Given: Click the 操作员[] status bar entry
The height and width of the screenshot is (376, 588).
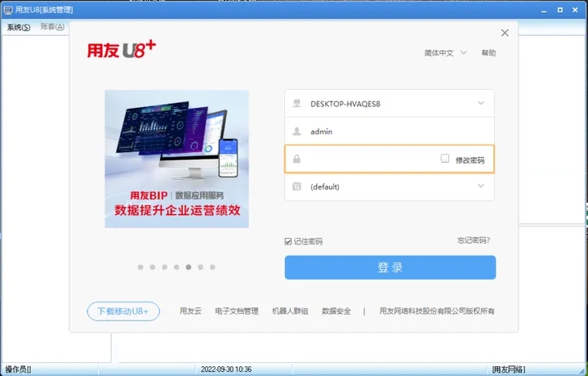Looking at the screenshot, I should pos(18,369).
